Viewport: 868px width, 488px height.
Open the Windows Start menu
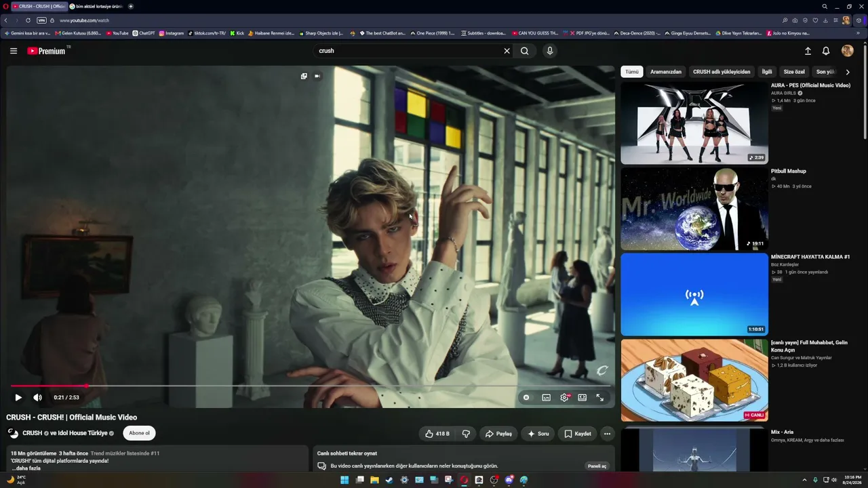coord(344,480)
